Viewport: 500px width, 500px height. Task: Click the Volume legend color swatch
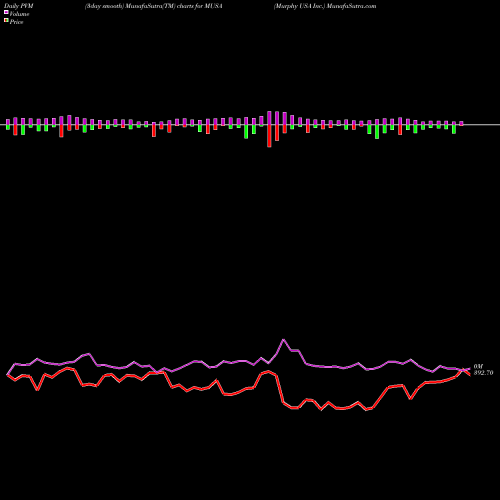6,12
